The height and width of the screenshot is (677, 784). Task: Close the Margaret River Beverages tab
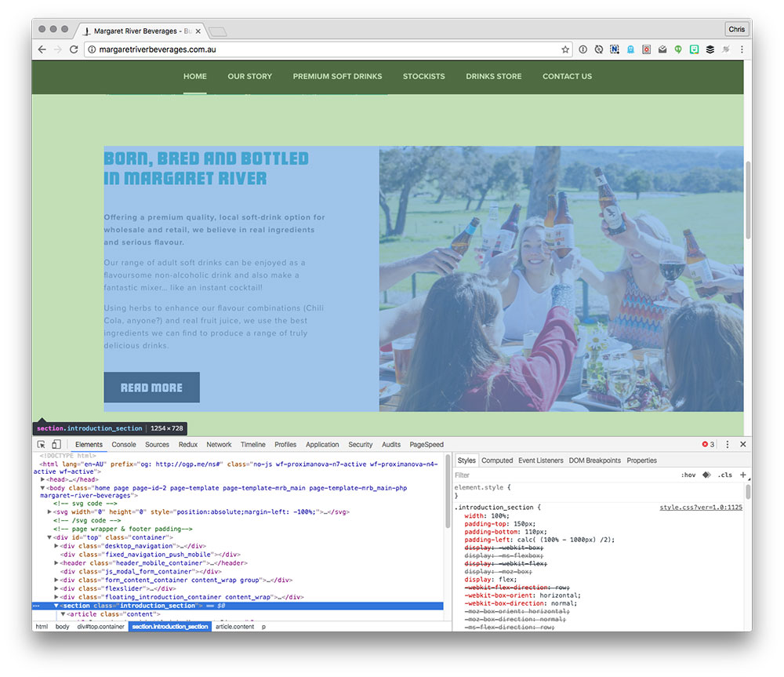pos(198,31)
